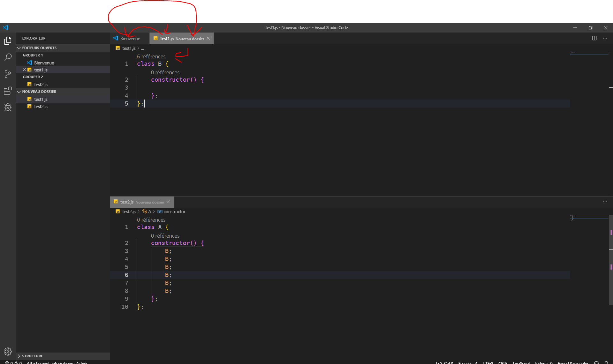Open the breadcrumb constructor entry in test2.js

[x=174, y=212]
